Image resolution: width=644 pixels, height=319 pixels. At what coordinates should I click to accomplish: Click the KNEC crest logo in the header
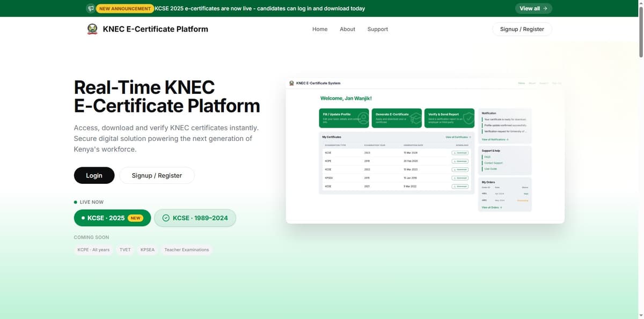[x=92, y=29]
